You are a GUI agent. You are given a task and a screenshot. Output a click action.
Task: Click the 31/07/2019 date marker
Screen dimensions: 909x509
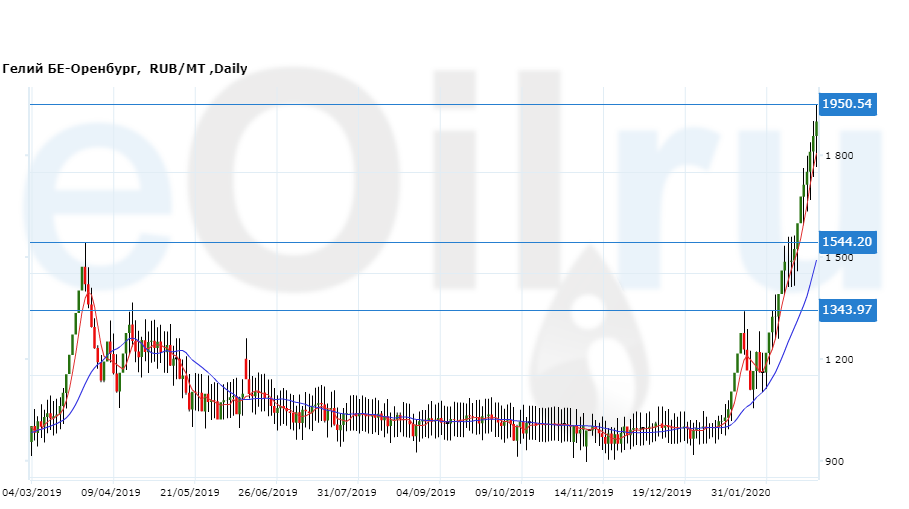pos(348,493)
